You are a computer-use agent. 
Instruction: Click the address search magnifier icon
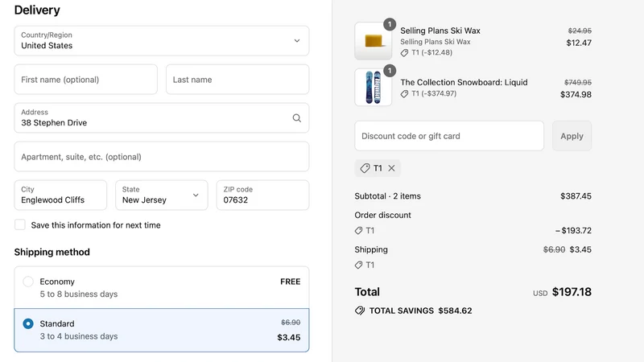pyautogui.click(x=296, y=118)
